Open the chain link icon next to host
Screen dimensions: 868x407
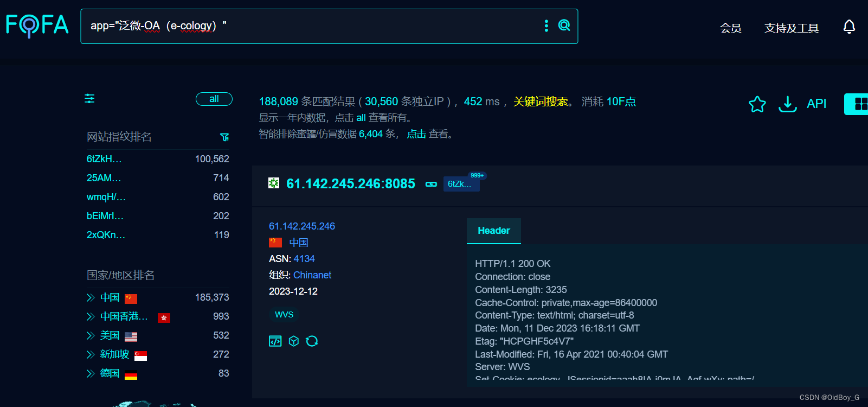[x=431, y=185]
